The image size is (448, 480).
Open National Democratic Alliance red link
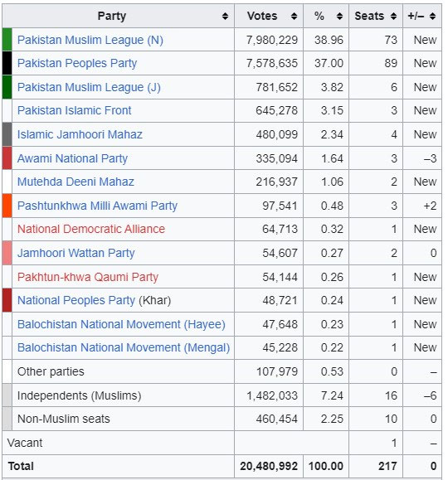(x=91, y=229)
